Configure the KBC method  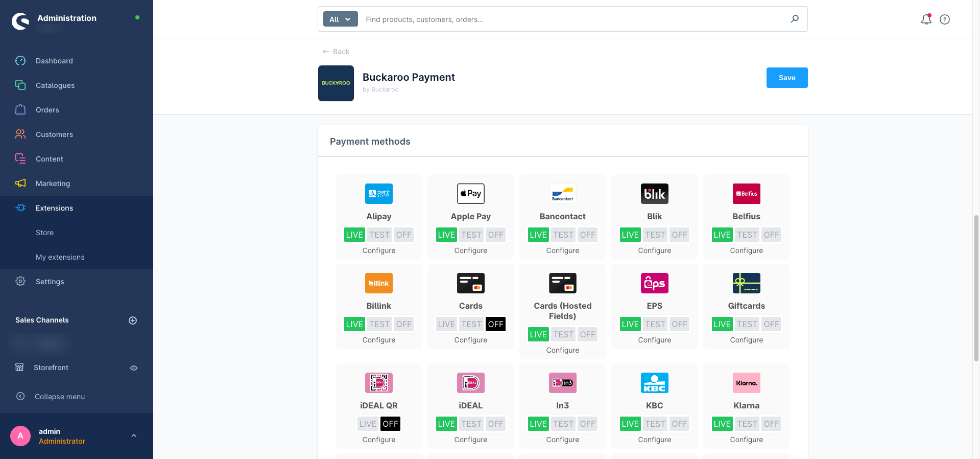(x=655, y=440)
